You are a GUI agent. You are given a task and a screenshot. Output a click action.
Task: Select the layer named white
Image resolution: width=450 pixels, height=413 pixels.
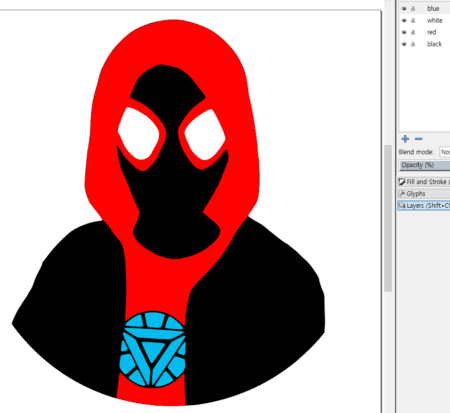[434, 20]
